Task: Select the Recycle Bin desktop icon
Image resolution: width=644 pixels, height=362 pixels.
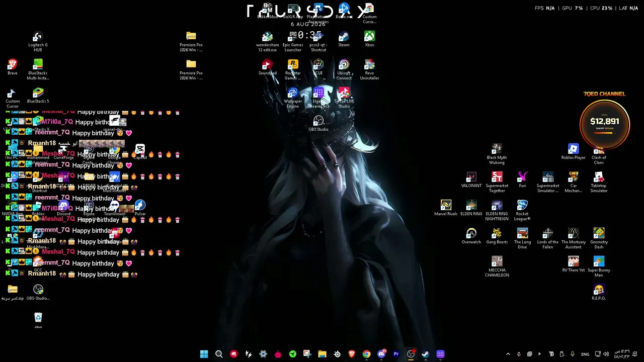Action: pyautogui.click(x=38, y=321)
